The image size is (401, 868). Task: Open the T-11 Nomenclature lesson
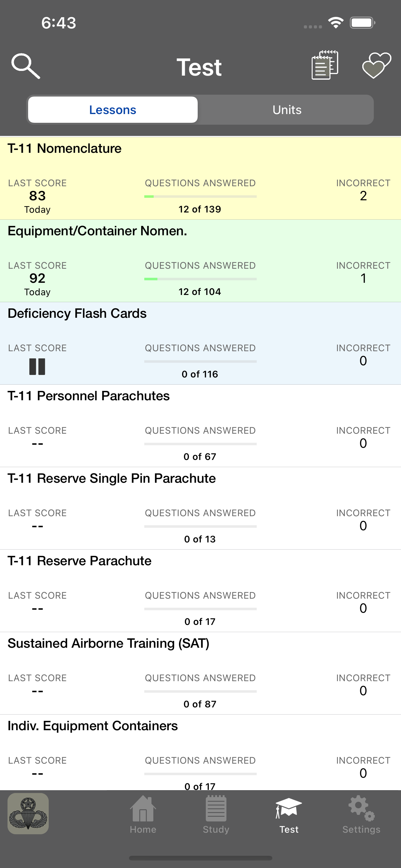pyautogui.click(x=200, y=178)
